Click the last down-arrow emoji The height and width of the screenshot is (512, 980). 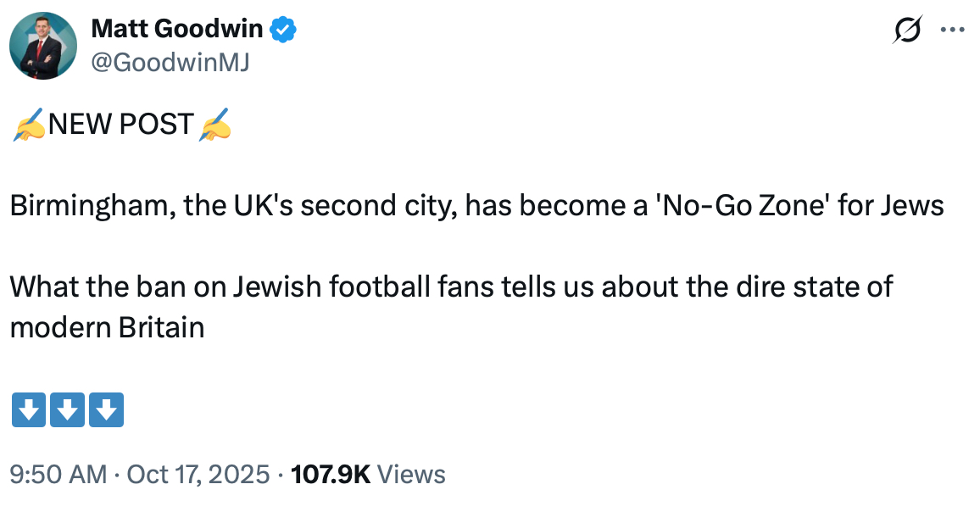pyautogui.click(x=106, y=409)
